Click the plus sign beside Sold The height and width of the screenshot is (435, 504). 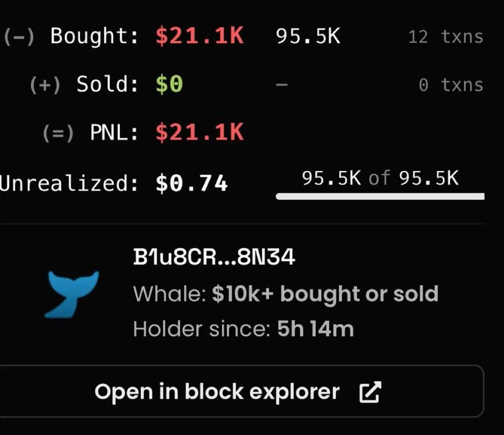(45, 85)
